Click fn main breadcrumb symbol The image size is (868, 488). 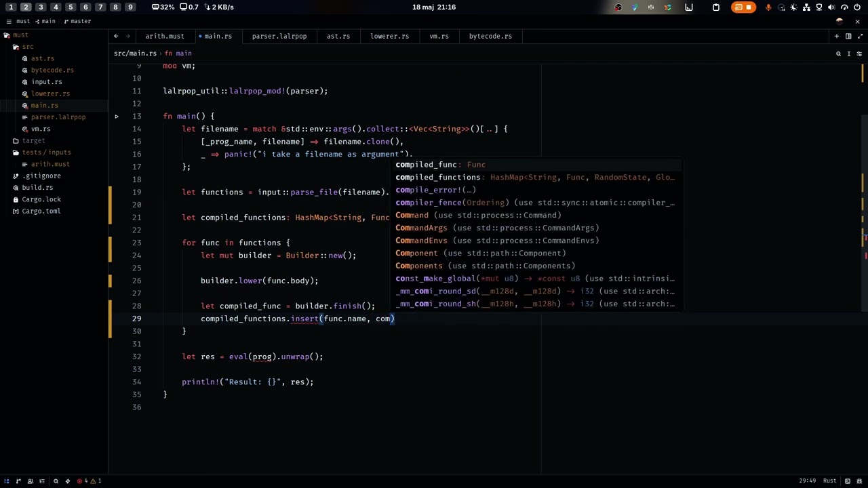click(179, 54)
